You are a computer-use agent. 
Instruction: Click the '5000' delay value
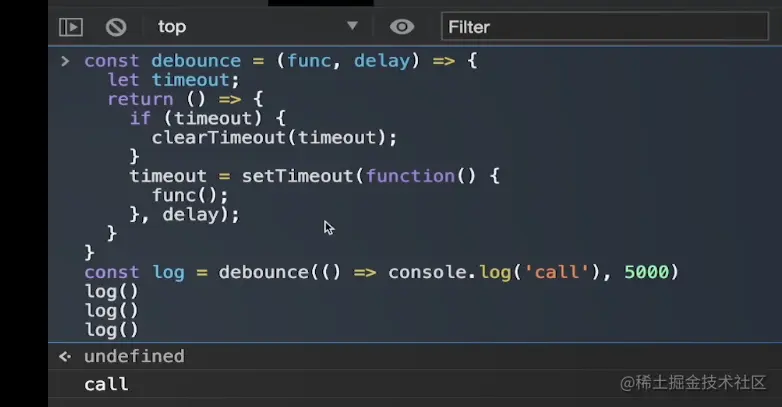pyautogui.click(x=646, y=272)
